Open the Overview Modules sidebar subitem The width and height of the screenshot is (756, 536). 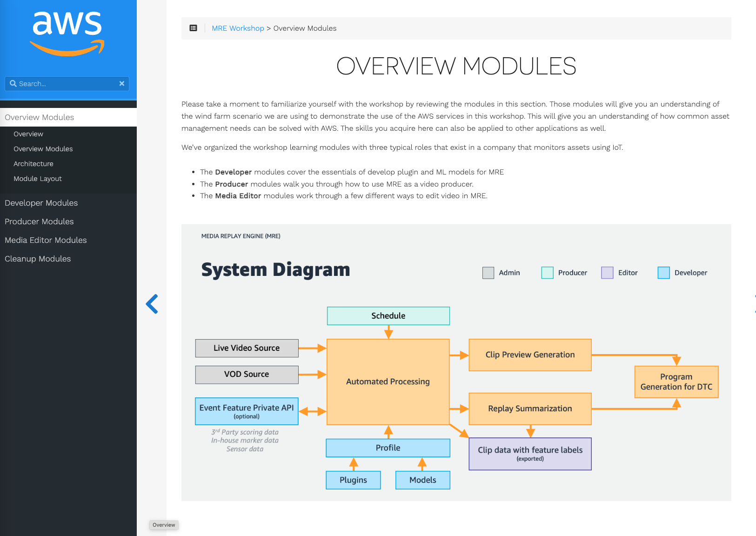pyautogui.click(x=43, y=149)
